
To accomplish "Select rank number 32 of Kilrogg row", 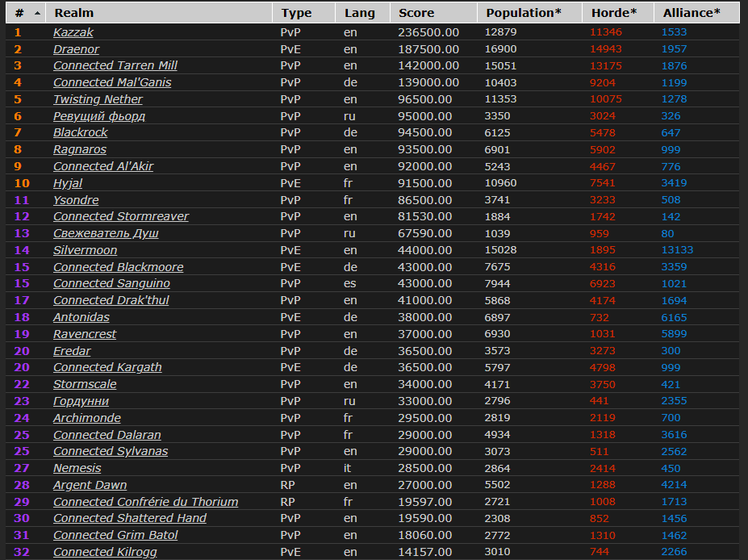I will (x=22, y=552).
